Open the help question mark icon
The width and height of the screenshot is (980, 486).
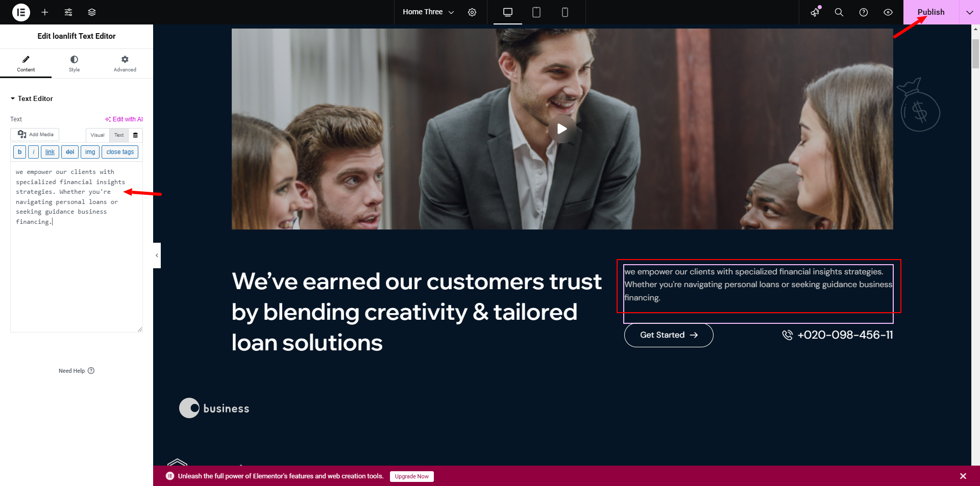(863, 12)
